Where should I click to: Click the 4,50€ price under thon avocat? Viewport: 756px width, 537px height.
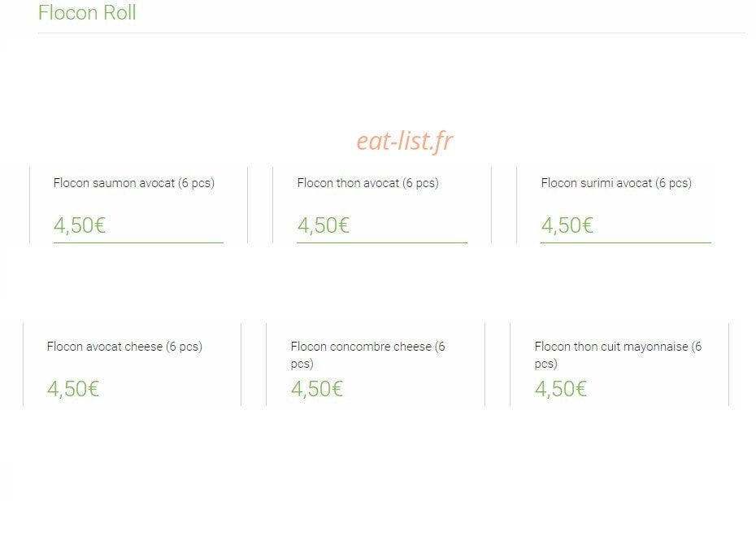point(323,225)
